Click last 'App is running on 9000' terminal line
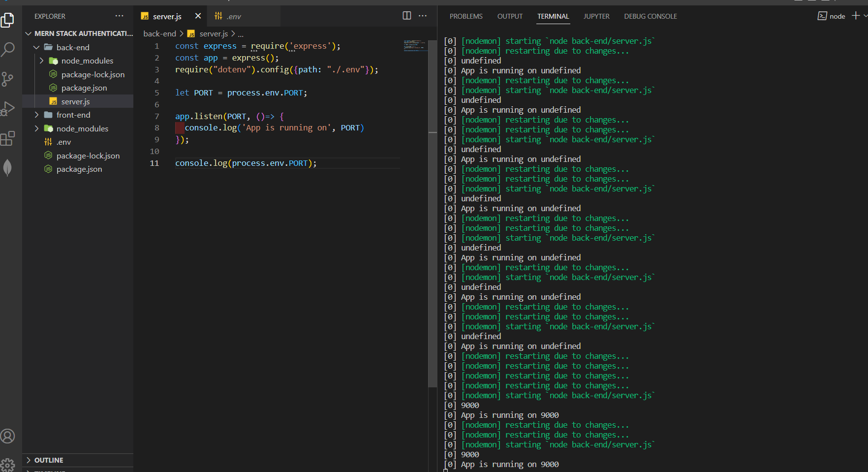 510,465
